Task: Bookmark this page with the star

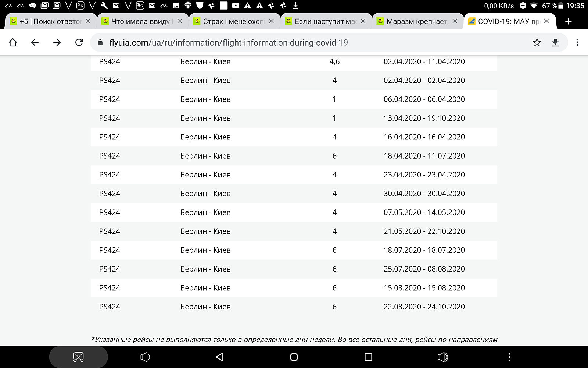Action: [537, 43]
